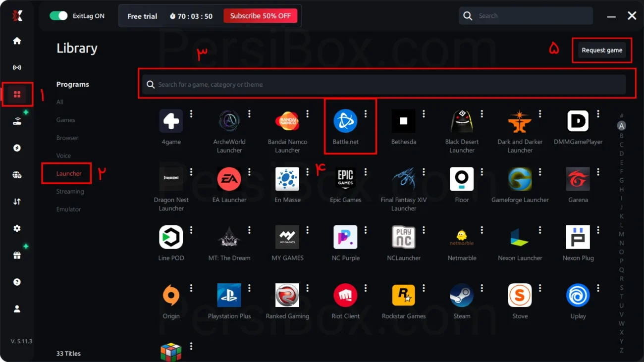Select the Launcher programs category
This screenshot has width=644, height=362.
[x=69, y=173]
